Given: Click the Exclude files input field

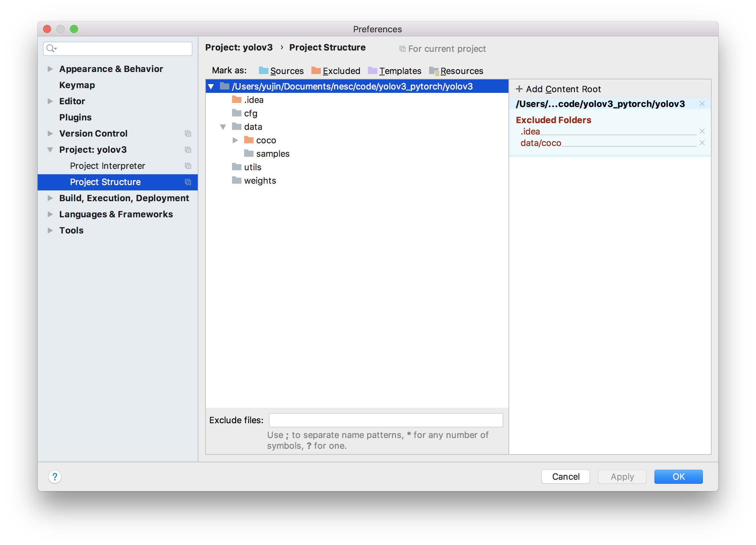Looking at the screenshot, I should coord(386,420).
